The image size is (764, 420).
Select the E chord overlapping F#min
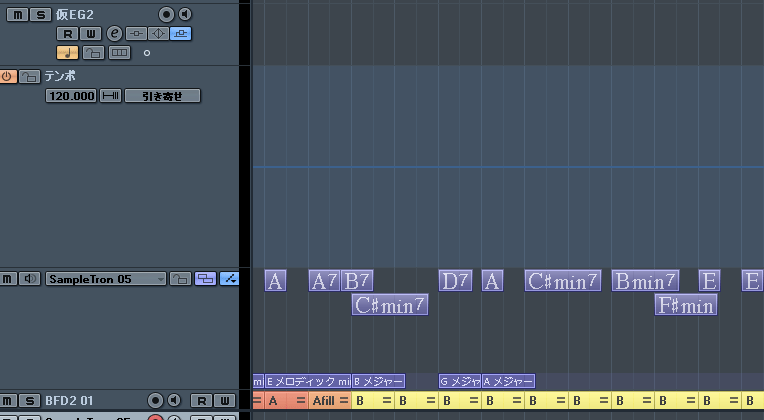(709, 281)
